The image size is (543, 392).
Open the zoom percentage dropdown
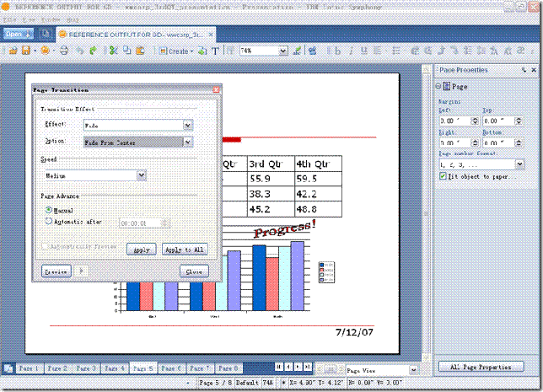coord(283,51)
